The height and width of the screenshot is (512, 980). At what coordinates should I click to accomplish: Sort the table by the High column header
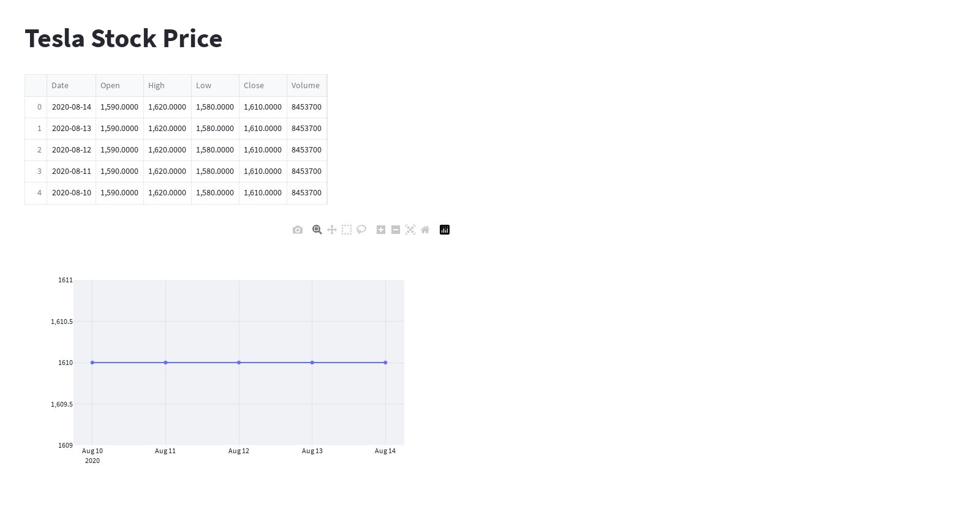[167, 86]
